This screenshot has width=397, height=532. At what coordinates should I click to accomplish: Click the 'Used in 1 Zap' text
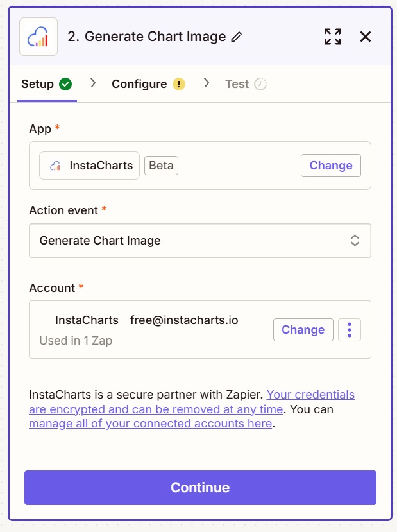point(76,341)
